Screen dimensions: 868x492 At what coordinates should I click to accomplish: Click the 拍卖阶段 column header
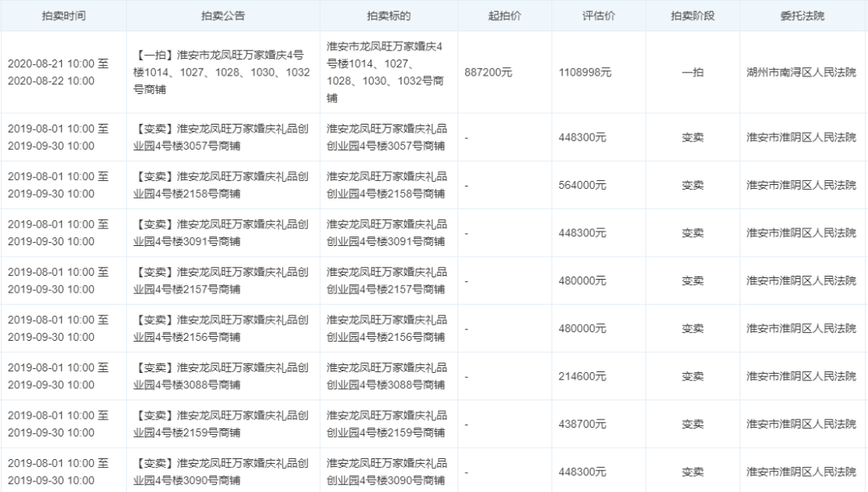point(693,16)
